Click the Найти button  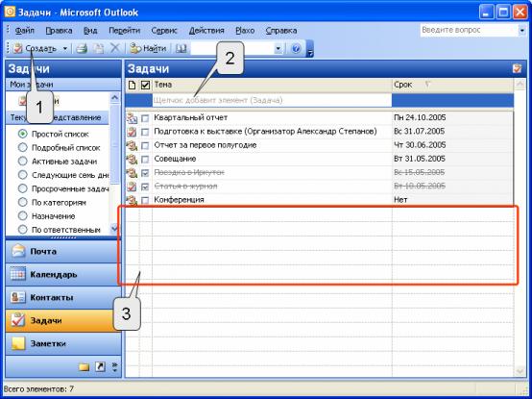click(149, 49)
